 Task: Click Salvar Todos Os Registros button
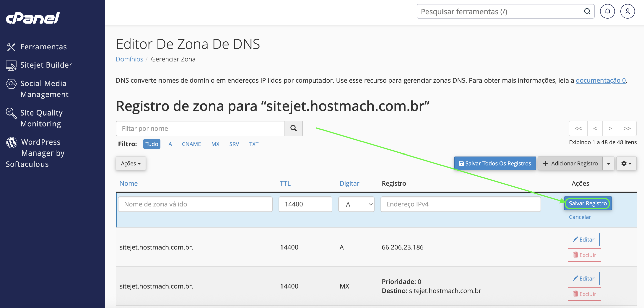pos(495,163)
